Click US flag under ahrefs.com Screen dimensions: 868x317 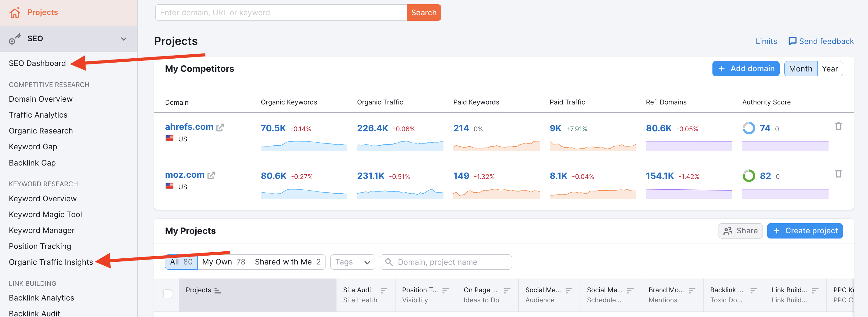(170, 138)
